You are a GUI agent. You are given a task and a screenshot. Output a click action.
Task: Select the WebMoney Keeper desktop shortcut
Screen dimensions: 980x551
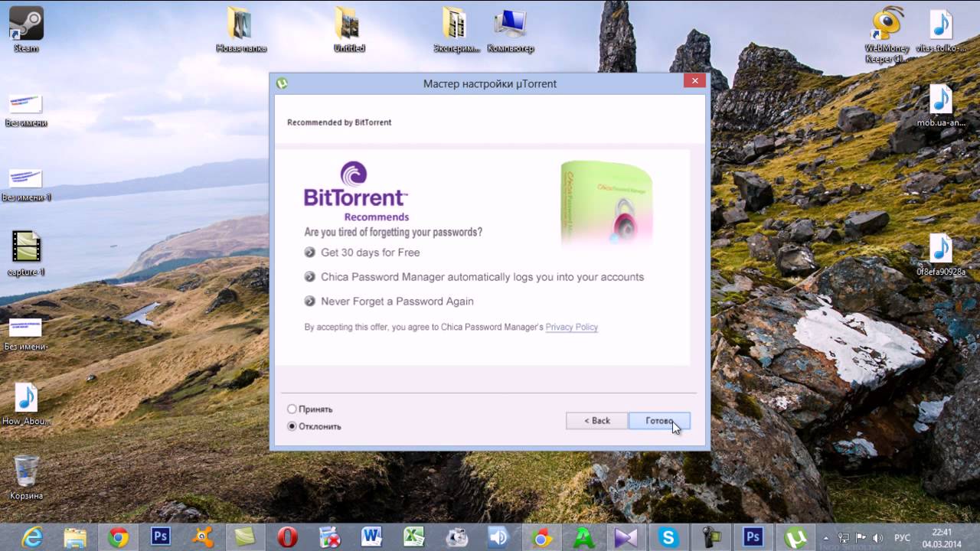(x=887, y=34)
